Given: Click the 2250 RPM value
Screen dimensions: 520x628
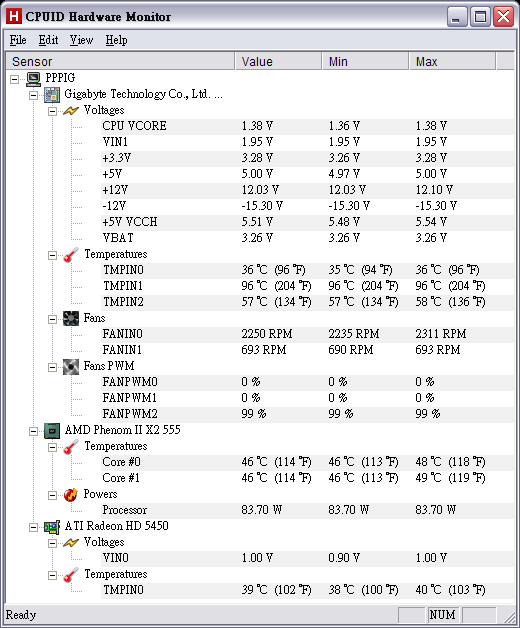Looking at the screenshot, I should (x=267, y=334).
